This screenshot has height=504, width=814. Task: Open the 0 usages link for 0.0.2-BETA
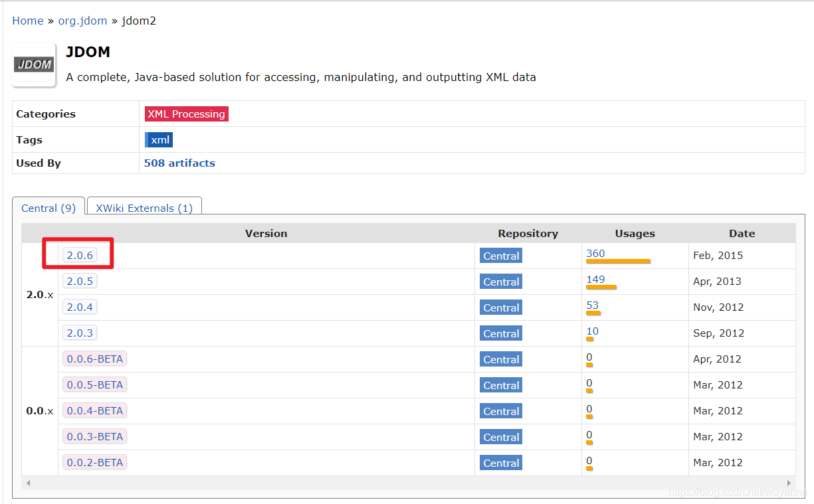click(589, 461)
